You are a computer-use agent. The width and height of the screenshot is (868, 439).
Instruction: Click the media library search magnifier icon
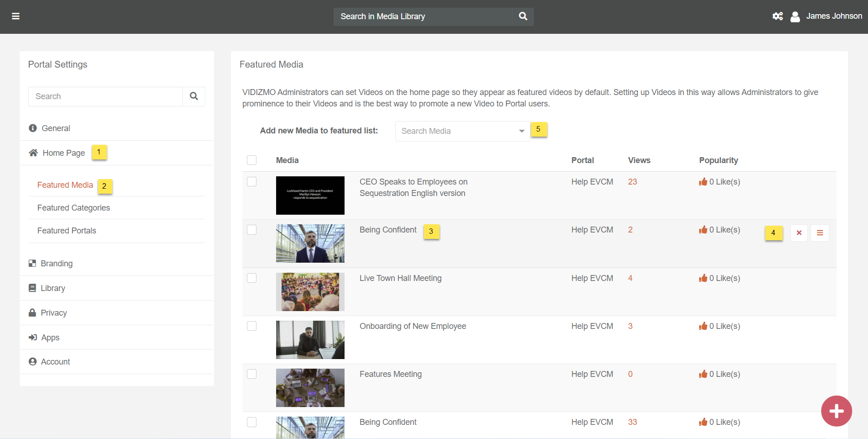(x=523, y=16)
